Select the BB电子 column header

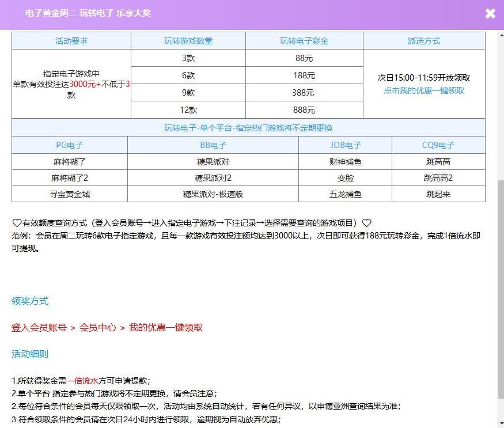pyautogui.click(x=213, y=145)
